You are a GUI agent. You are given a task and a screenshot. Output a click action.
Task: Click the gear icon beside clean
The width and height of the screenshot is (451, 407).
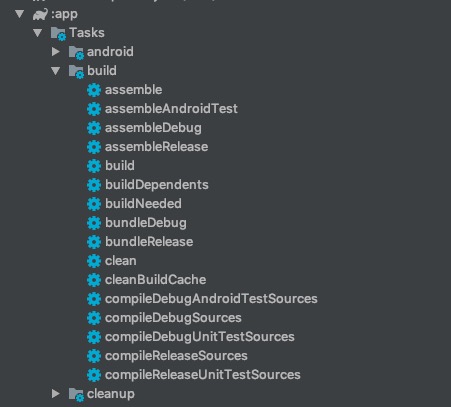[x=94, y=261]
